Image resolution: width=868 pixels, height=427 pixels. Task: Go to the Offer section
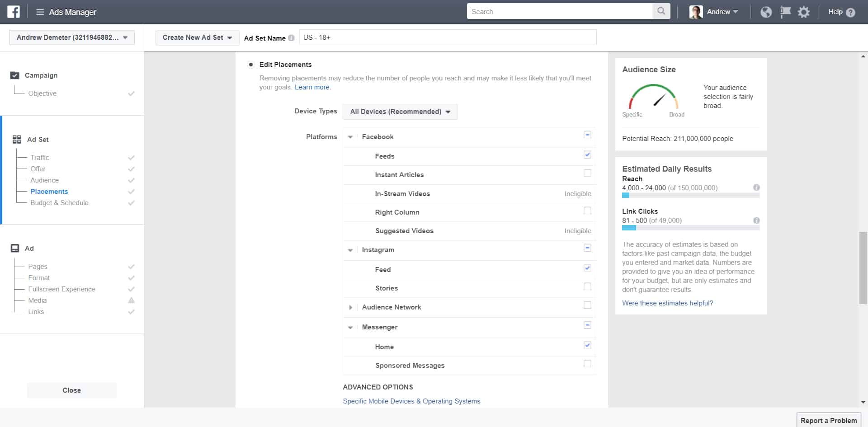(38, 169)
